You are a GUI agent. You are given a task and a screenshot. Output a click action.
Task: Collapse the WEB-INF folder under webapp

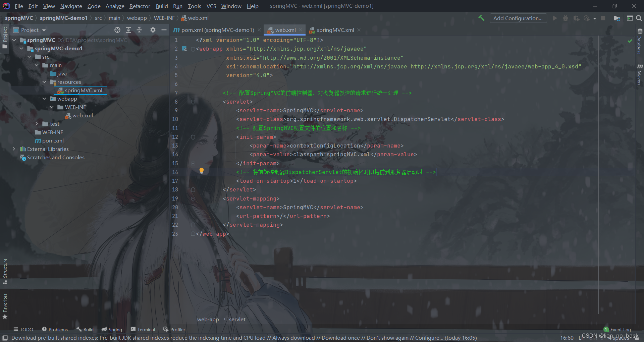[52, 107]
